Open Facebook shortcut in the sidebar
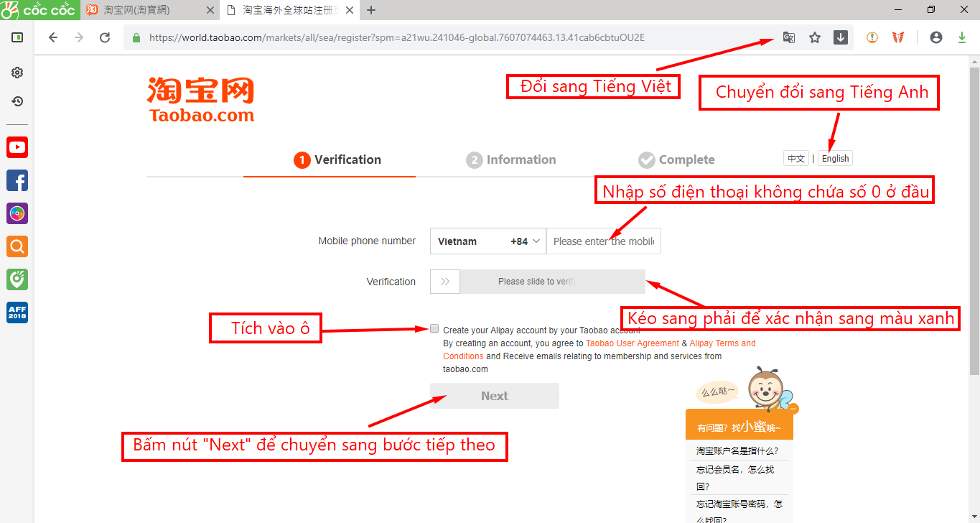The width and height of the screenshot is (980, 523). pos(17,180)
